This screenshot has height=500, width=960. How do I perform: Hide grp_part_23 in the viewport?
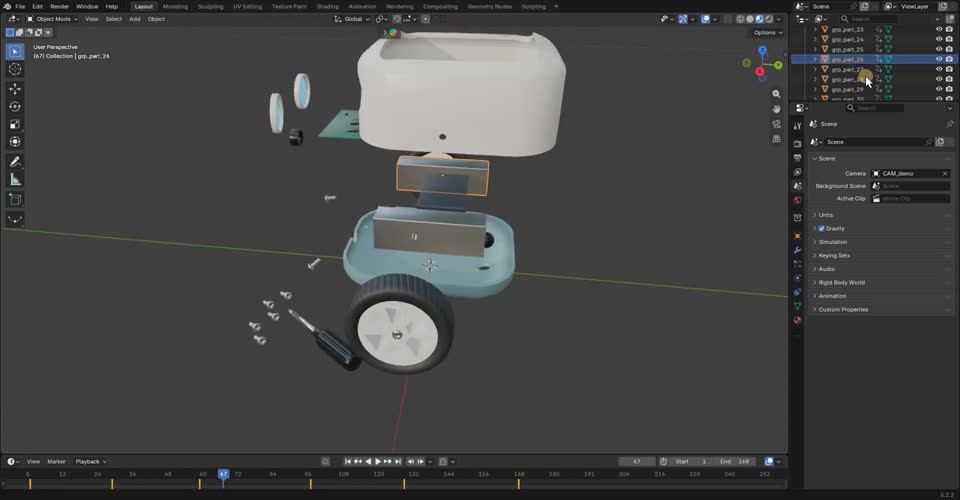click(x=939, y=29)
